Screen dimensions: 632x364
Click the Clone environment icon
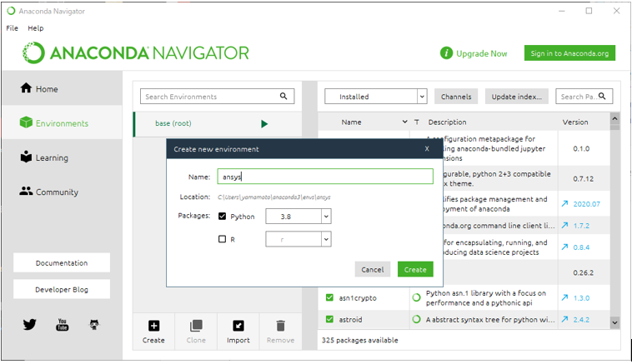point(196,326)
